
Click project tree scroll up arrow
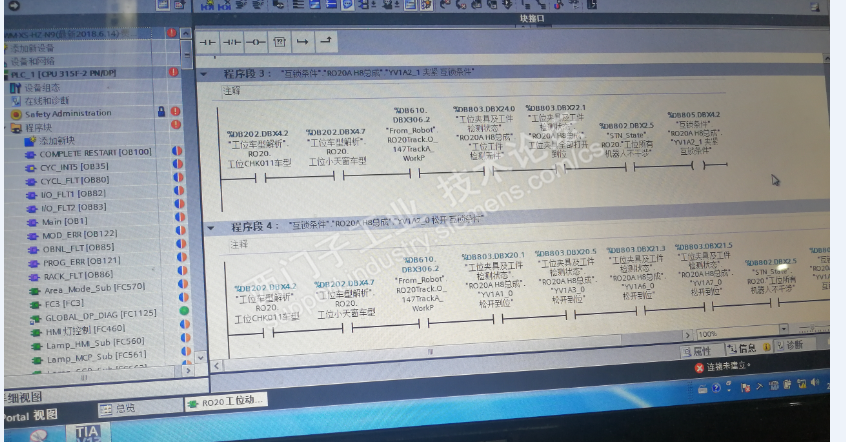click(x=186, y=33)
